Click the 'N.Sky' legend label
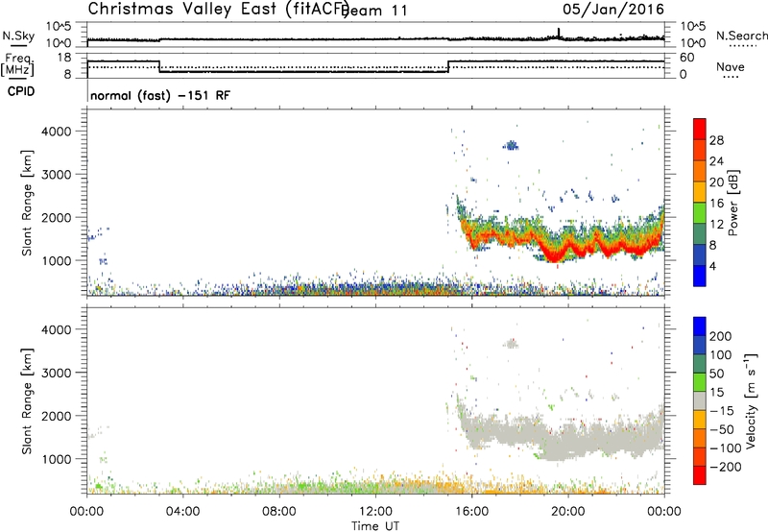This screenshot has width=768, height=532. click(x=18, y=36)
